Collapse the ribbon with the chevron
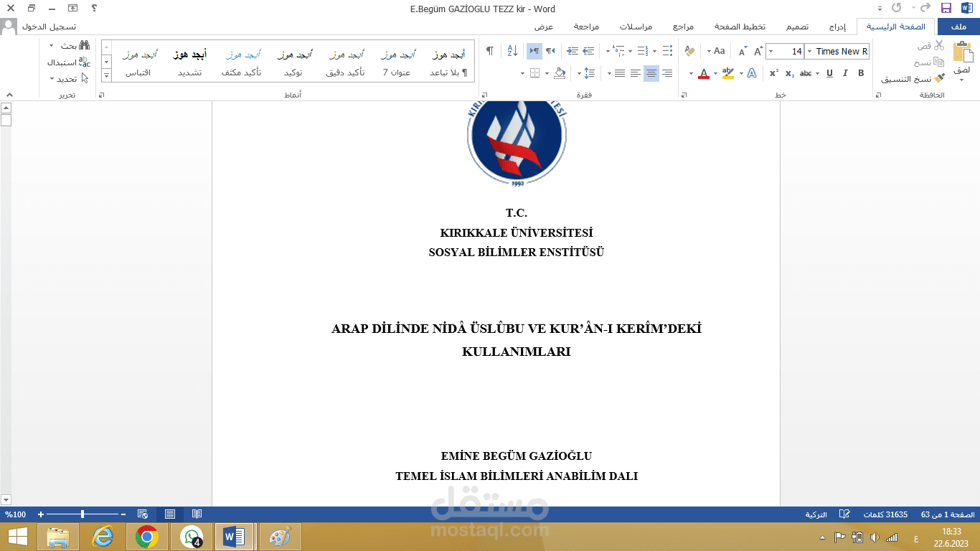 9,94
